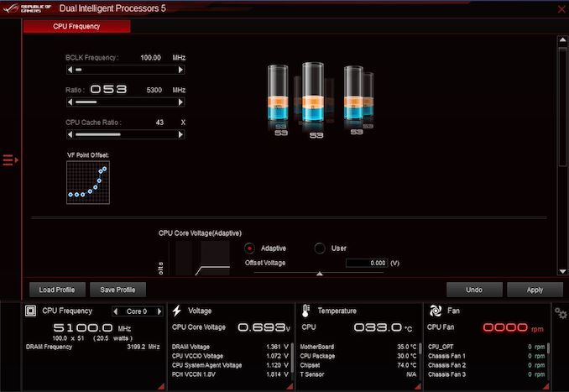Click the Voltage lightning bolt icon
Viewport: 569px width, 392px height.
coord(177,311)
